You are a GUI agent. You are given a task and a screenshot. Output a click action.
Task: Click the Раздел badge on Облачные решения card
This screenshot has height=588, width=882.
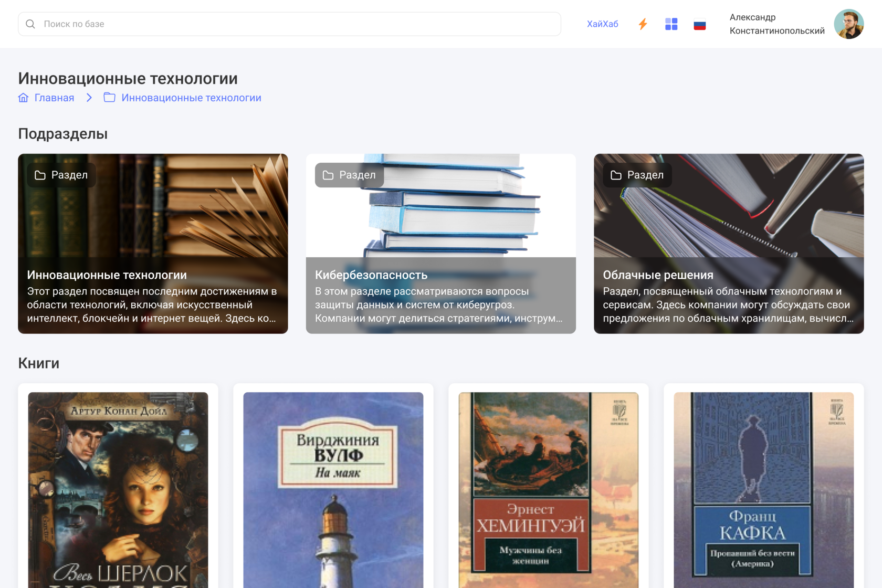click(x=637, y=175)
